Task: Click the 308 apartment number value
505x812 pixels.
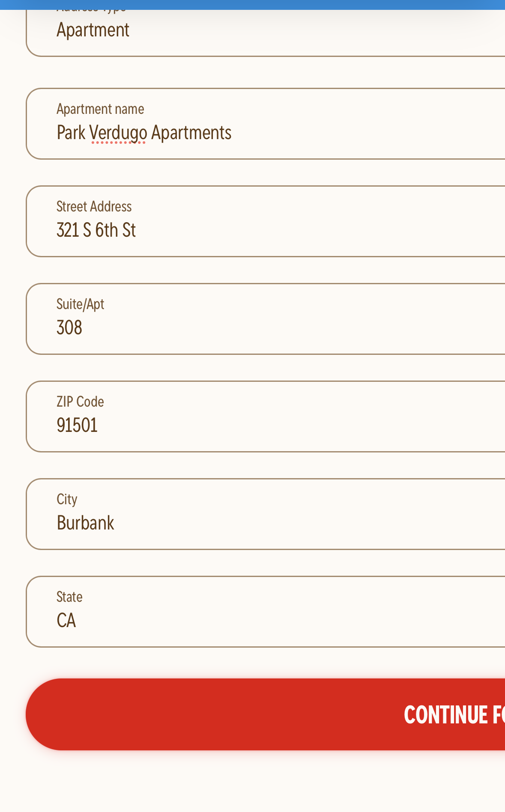Action: pyautogui.click(x=69, y=328)
